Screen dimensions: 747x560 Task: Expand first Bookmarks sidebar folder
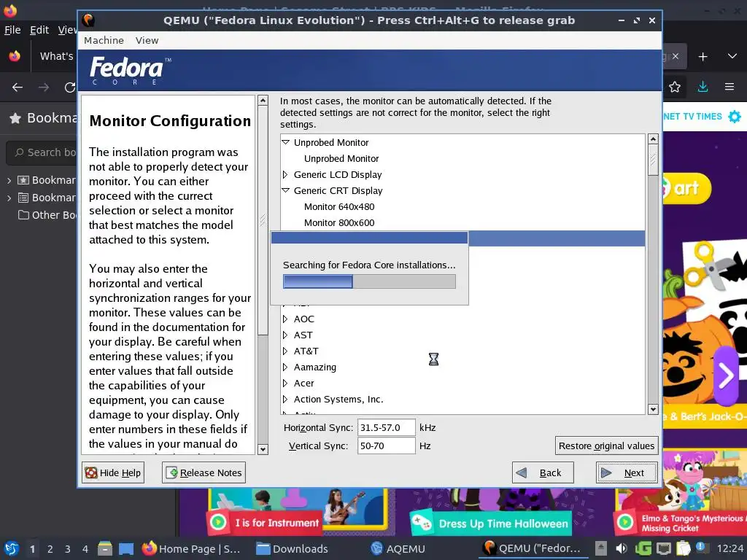pyautogui.click(x=9, y=181)
